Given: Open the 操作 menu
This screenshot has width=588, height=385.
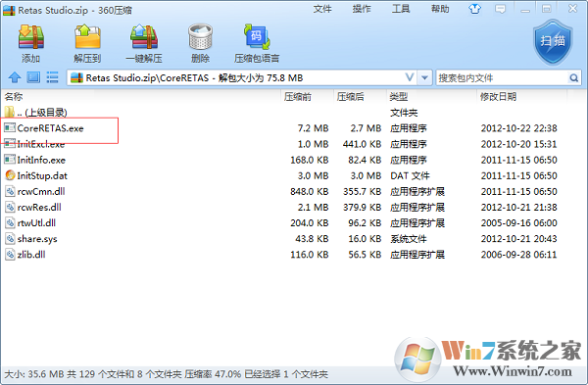Looking at the screenshot, I should pos(362,9).
